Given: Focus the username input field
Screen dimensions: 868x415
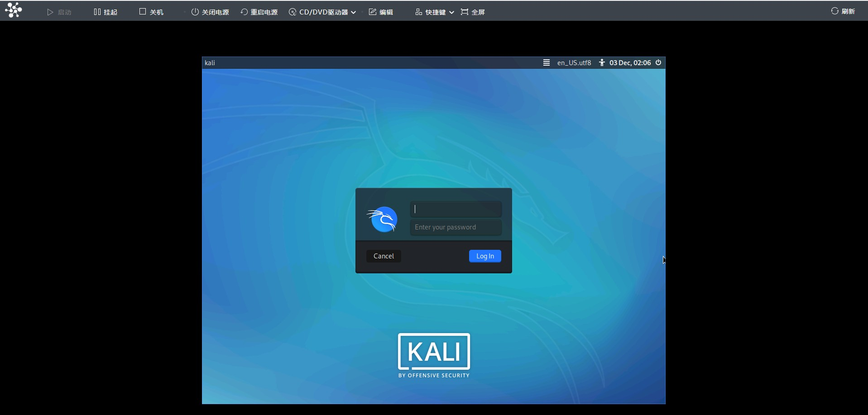Looking at the screenshot, I should (x=456, y=209).
